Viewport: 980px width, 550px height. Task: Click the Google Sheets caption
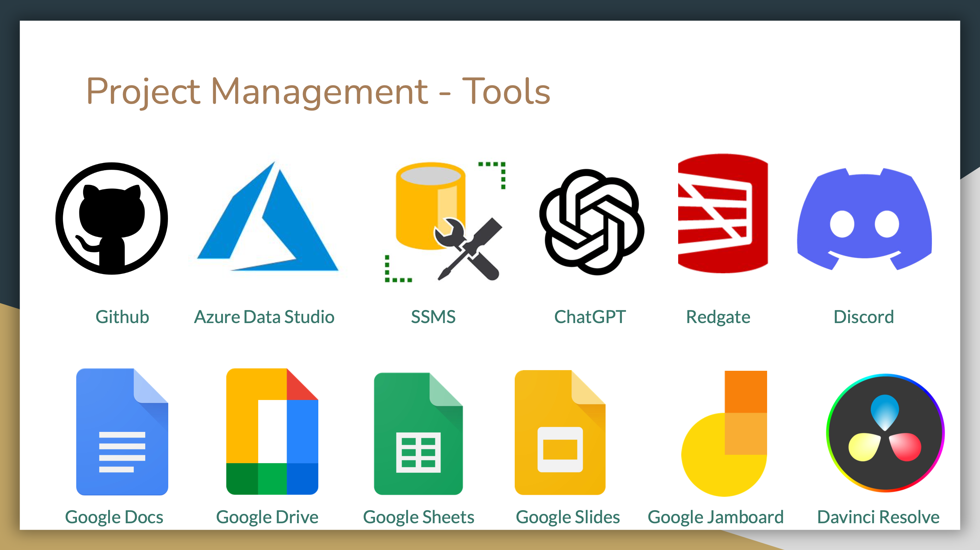click(x=419, y=517)
